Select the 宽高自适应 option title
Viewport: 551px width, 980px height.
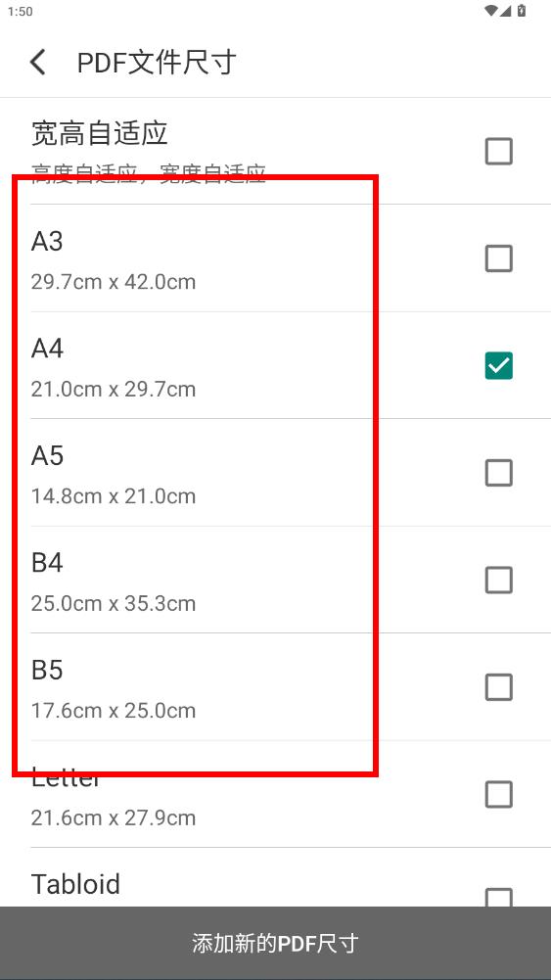pos(99,133)
